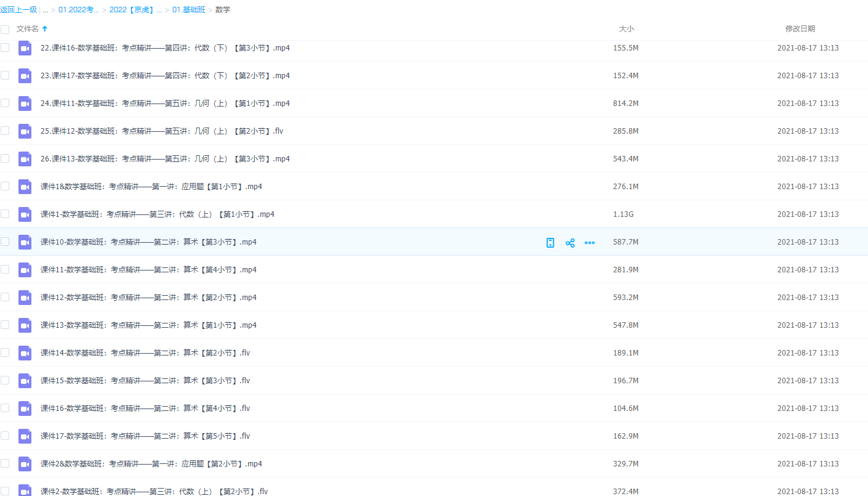Expand the collapsed breadcrumb ellipsis
Screen dimensions: 868x496
[x=46, y=10]
